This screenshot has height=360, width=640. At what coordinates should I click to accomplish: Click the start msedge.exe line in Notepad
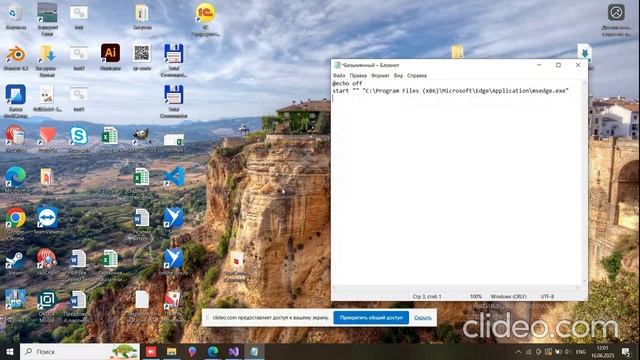point(450,91)
